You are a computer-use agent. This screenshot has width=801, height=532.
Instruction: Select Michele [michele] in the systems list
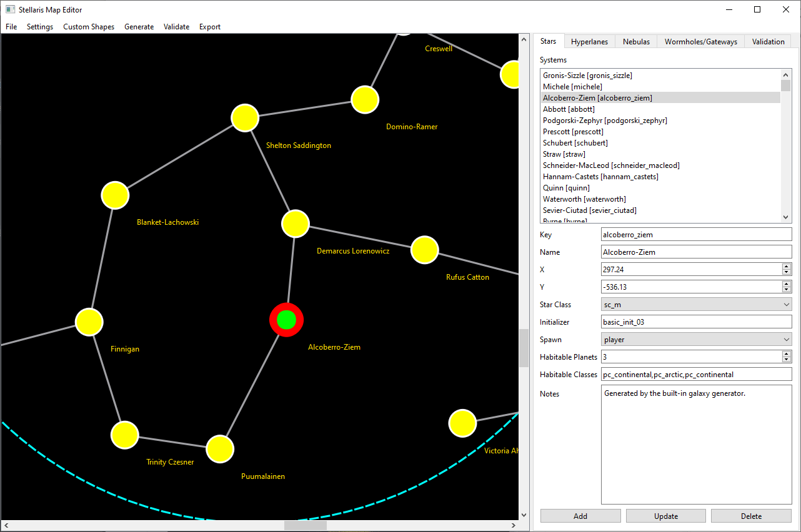click(x=660, y=86)
